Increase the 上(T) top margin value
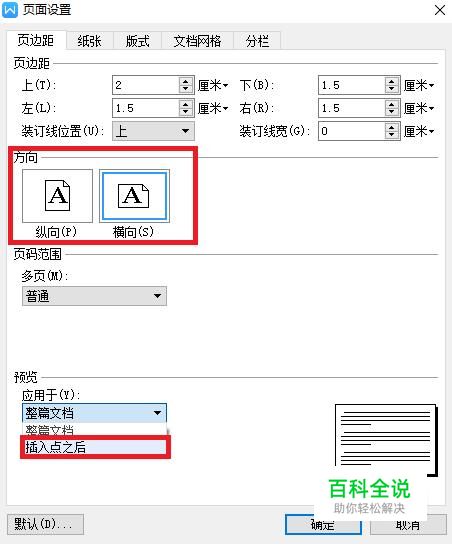Viewport: 452px width, 546px height. (x=186, y=81)
